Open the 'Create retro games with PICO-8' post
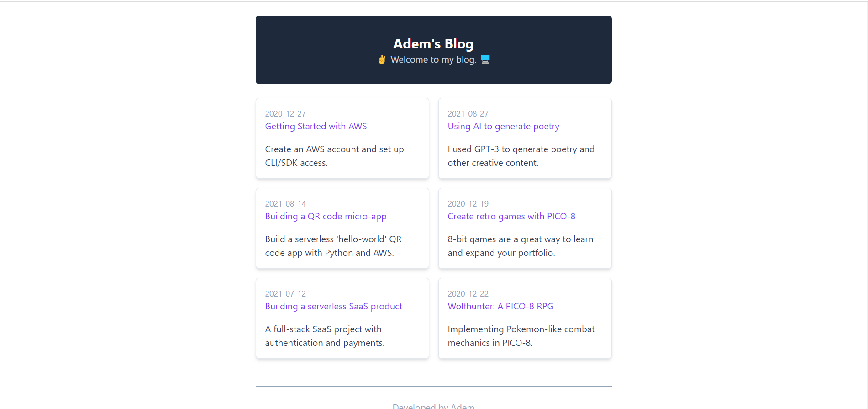Image resolution: width=868 pixels, height=409 pixels. click(511, 216)
